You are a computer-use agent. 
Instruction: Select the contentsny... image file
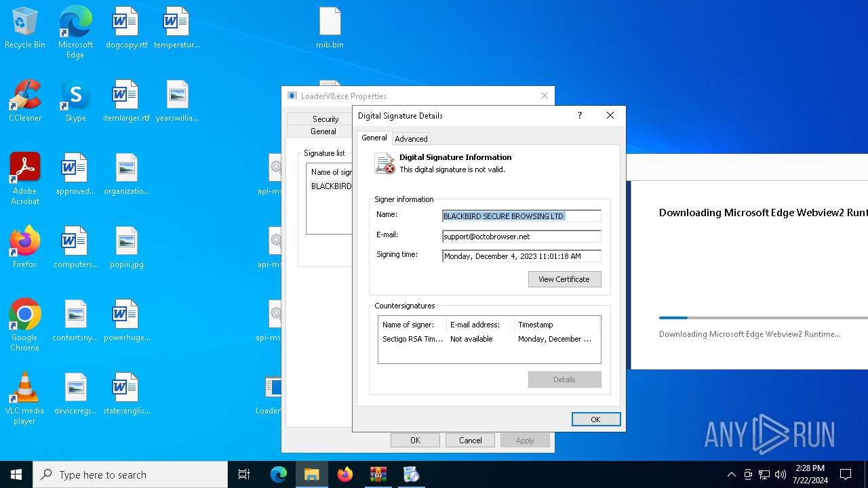click(75, 321)
